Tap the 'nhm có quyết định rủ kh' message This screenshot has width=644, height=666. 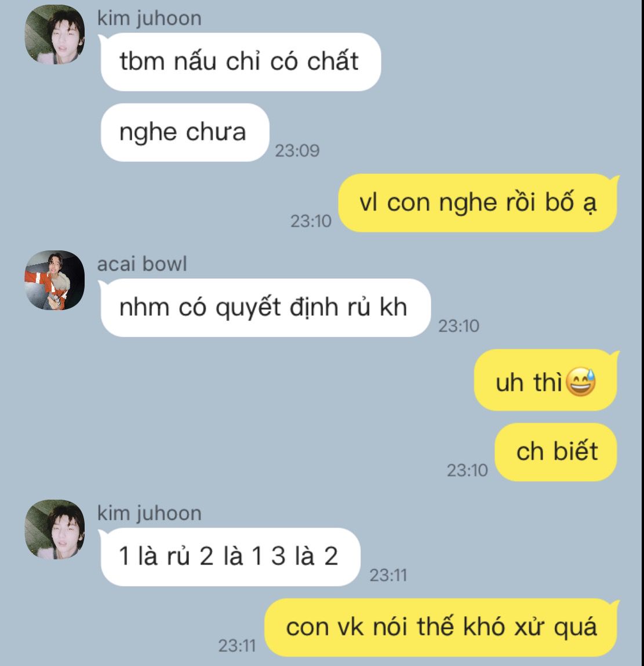265,308
